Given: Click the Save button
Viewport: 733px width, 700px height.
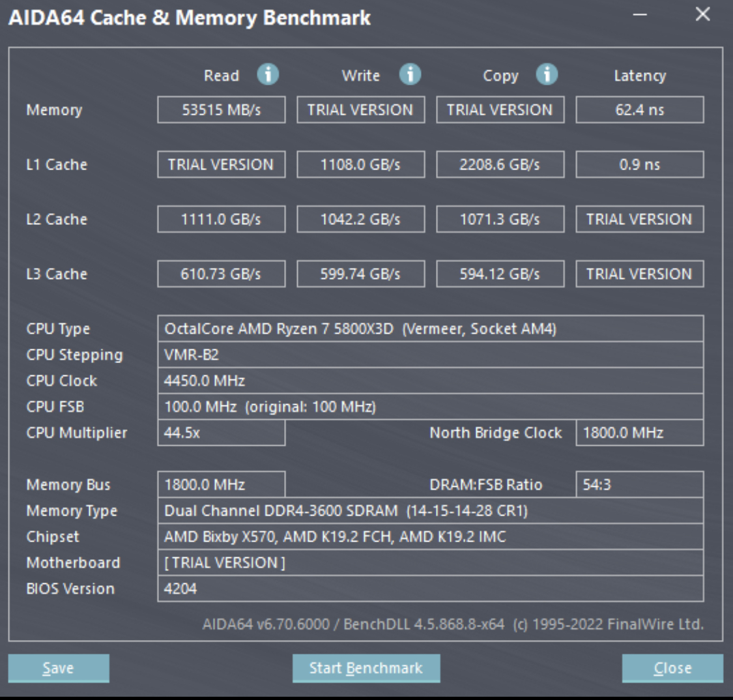Looking at the screenshot, I should (59, 668).
